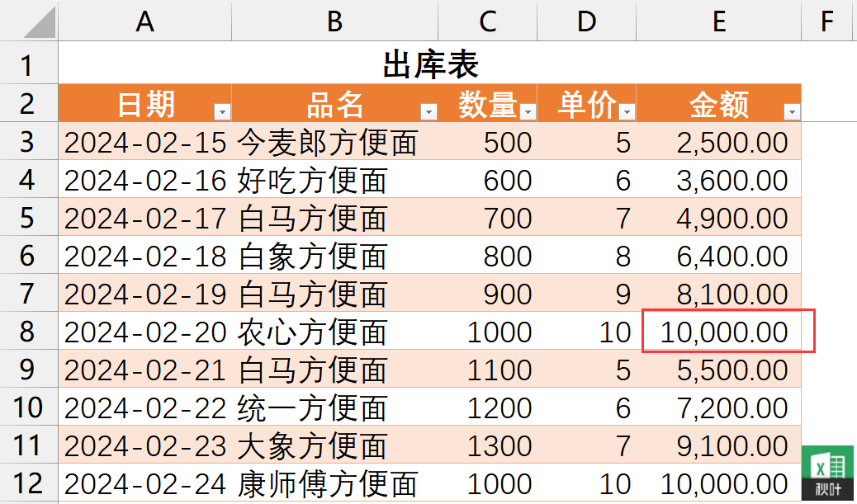Click the 数量 column header cell
This screenshot has height=504, width=857.
[x=487, y=103]
